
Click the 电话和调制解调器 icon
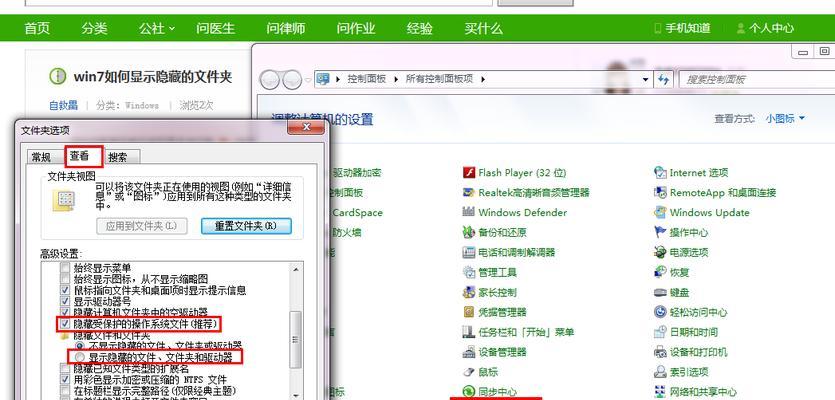[468, 252]
